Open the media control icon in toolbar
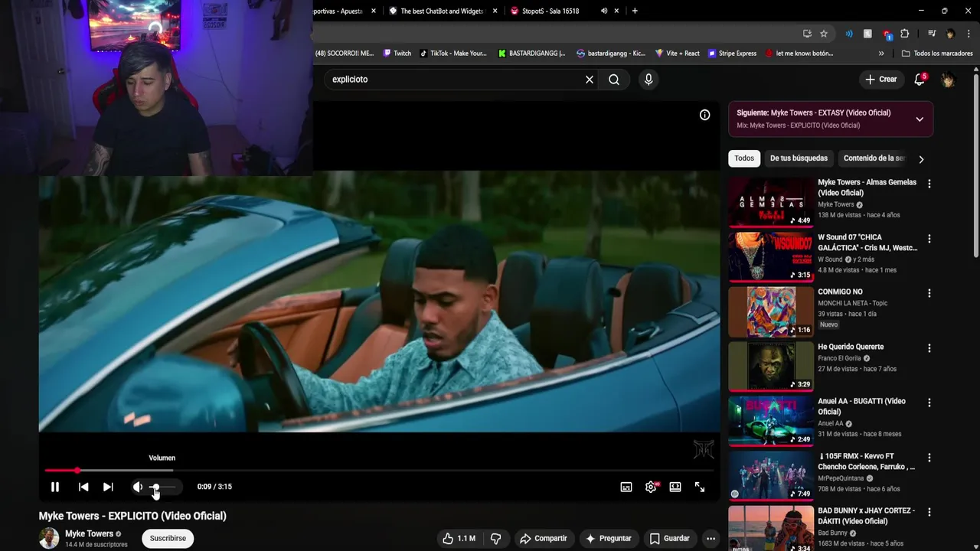This screenshot has height=551, width=980. [932, 34]
